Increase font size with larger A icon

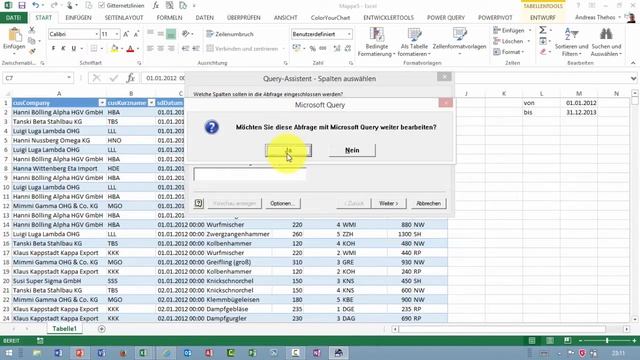tap(126, 34)
